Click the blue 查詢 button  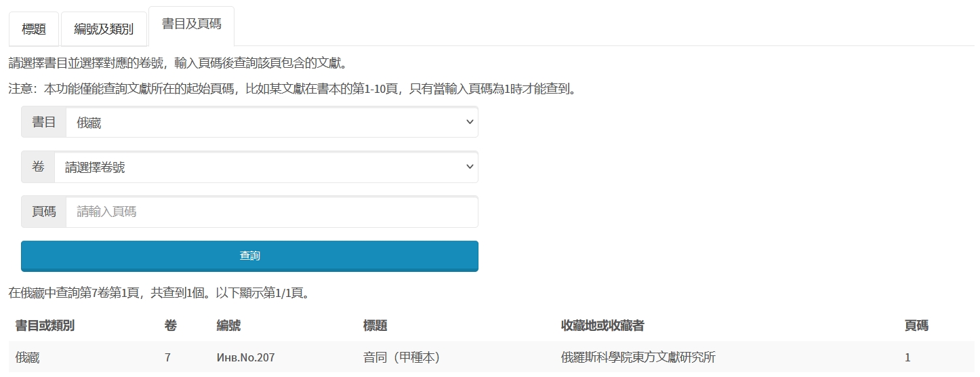point(249,256)
